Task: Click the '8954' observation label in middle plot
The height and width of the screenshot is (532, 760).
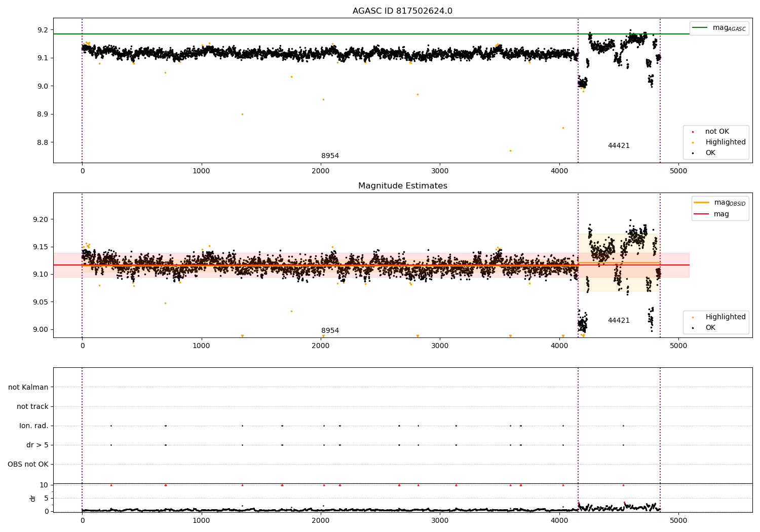Action: pyautogui.click(x=330, y=331)
